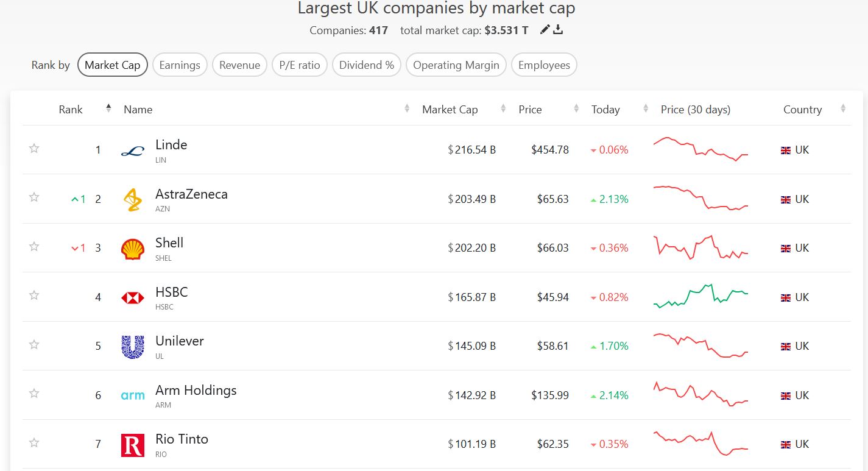868x471 pixels.
Task: Sort table by Price column arrows
Action: (x=576, y=109)
